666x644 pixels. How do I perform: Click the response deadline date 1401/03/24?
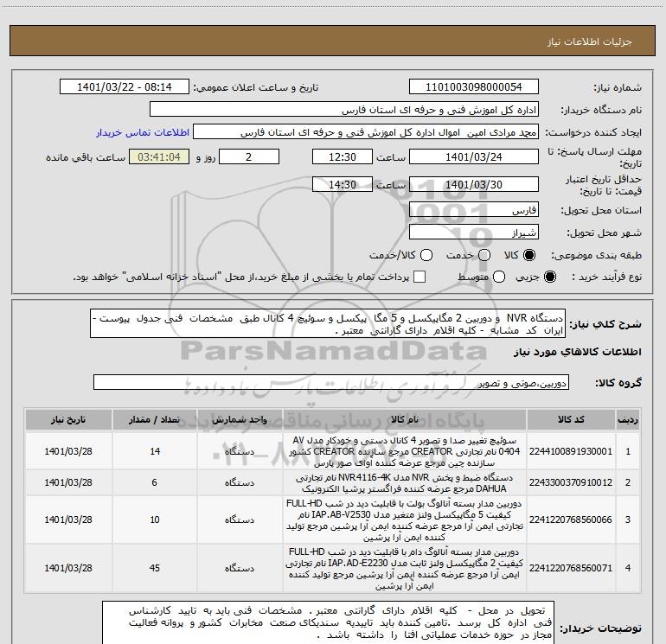point(474,156)
